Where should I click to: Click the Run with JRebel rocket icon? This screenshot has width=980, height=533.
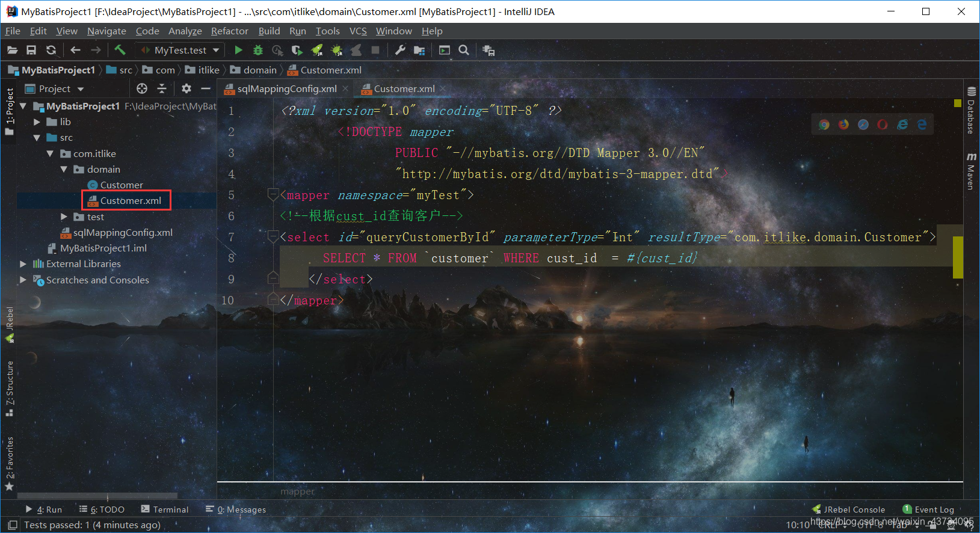(317, 50)
